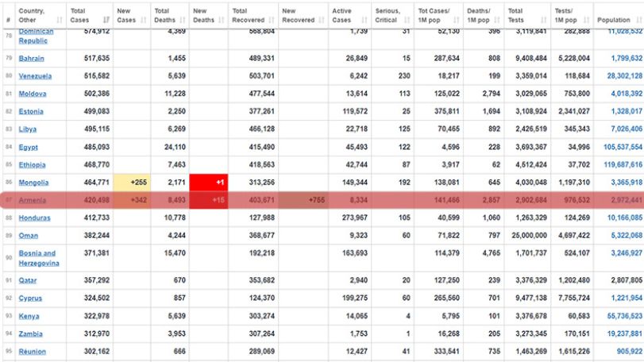Select Moldova's deaths per million value 2,794
The image size is (644, 362).
click(x=492, y=94)
